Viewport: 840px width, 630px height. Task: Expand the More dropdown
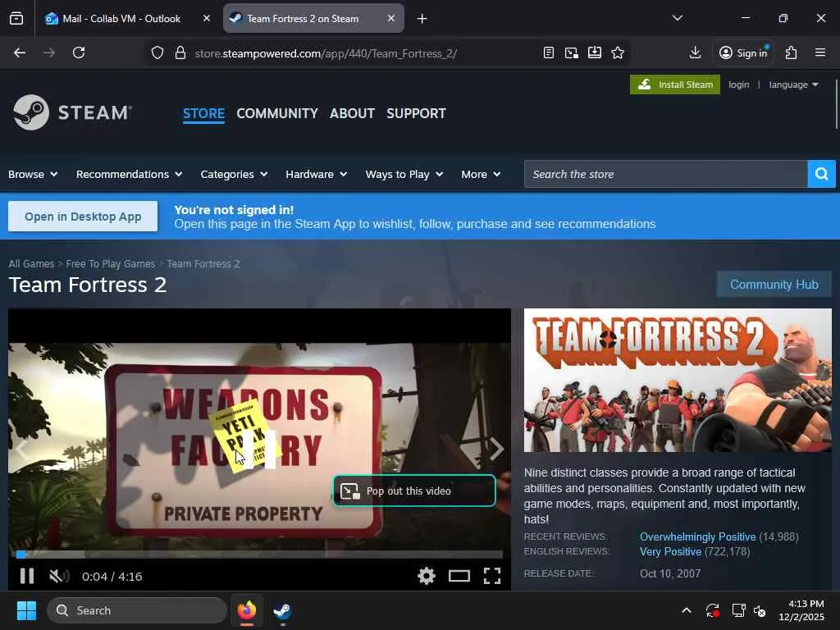481,174
